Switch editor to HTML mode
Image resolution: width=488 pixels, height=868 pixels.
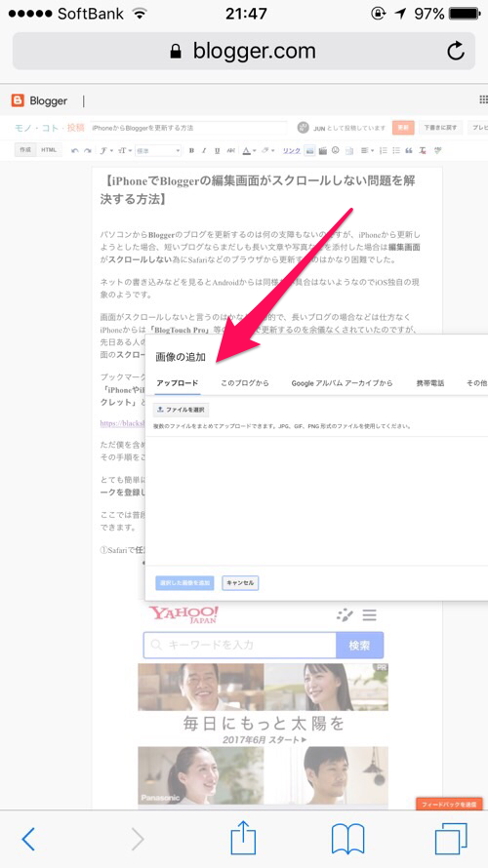49,150
